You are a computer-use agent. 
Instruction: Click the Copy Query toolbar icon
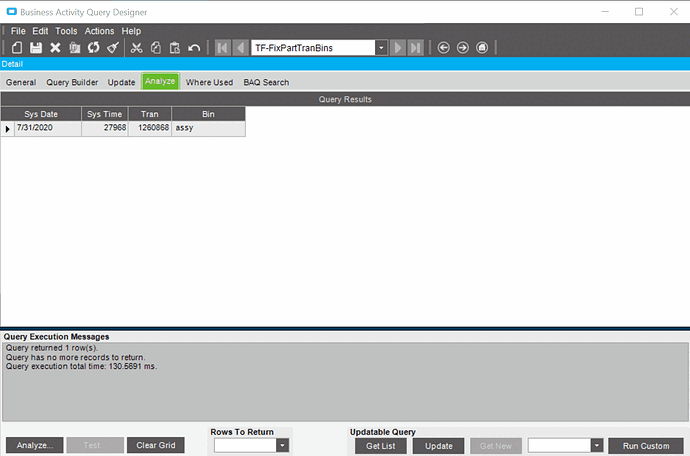tap(74, 48)
